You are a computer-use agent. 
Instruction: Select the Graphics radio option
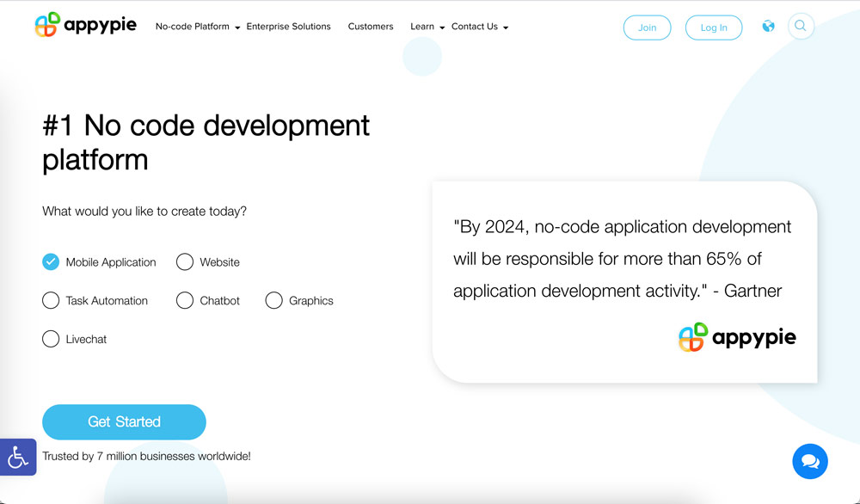273,300
